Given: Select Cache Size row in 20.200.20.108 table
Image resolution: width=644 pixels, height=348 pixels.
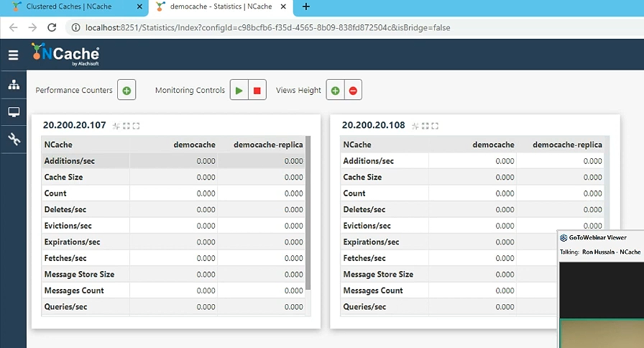Looking at the screenshot, I should [472, 177].
